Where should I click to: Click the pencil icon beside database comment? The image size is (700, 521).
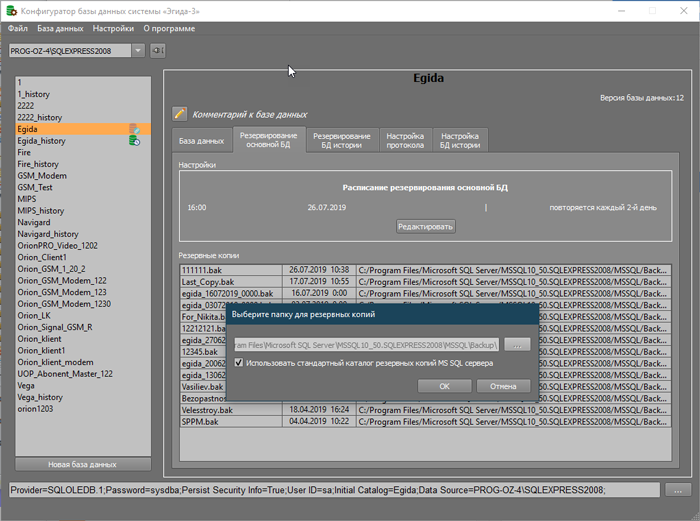click(180, 114)
